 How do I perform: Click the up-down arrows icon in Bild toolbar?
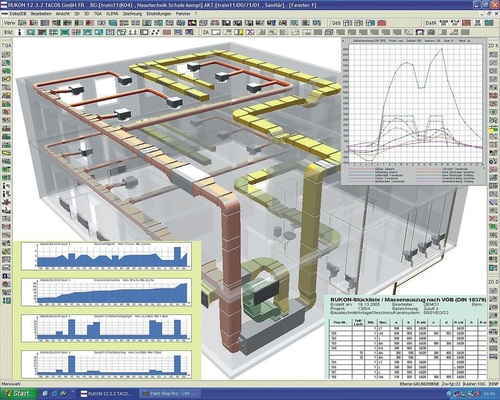click(133, 32)
